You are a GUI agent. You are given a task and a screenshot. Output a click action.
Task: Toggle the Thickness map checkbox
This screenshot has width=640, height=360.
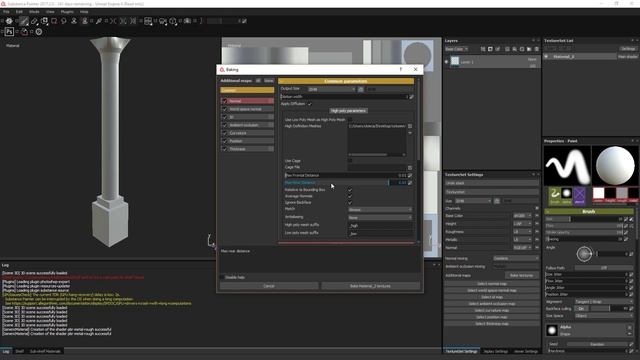[224, 149]
